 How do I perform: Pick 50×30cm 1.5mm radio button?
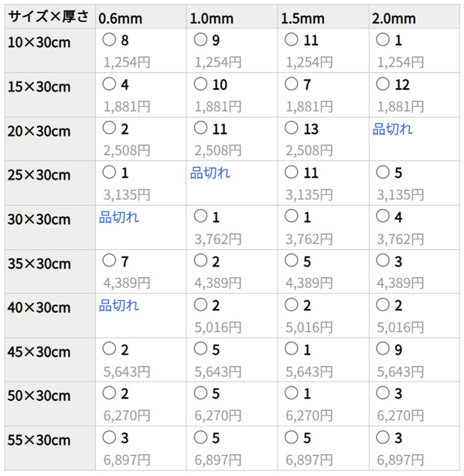coord(292,395)
